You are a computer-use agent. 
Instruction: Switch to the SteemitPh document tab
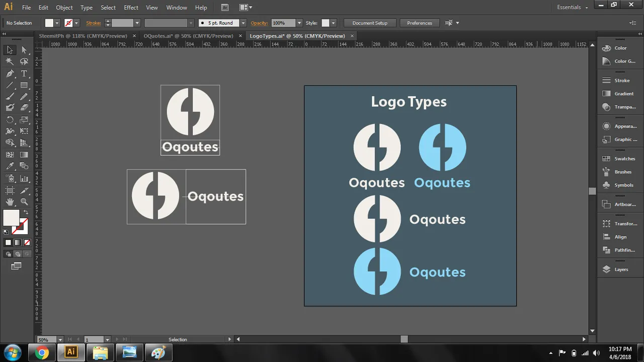83,36
